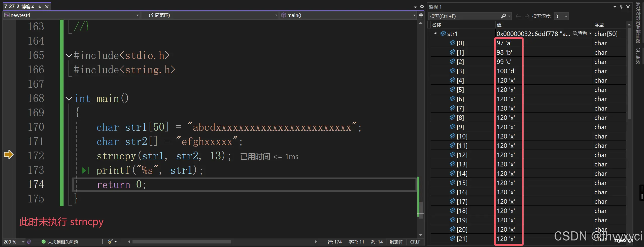Click the character 11 indicator

(356, 242)
